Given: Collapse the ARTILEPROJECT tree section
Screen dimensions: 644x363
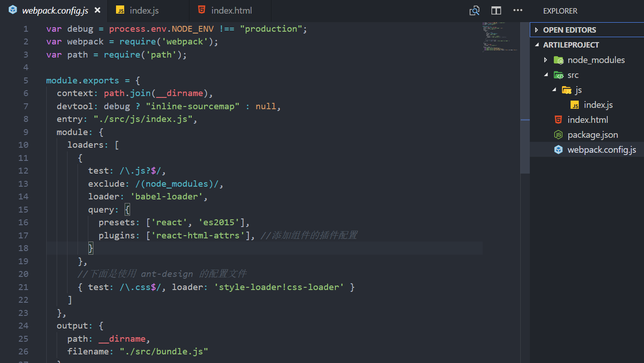Looking at the screenshot, I should click(x=537, y=44).
